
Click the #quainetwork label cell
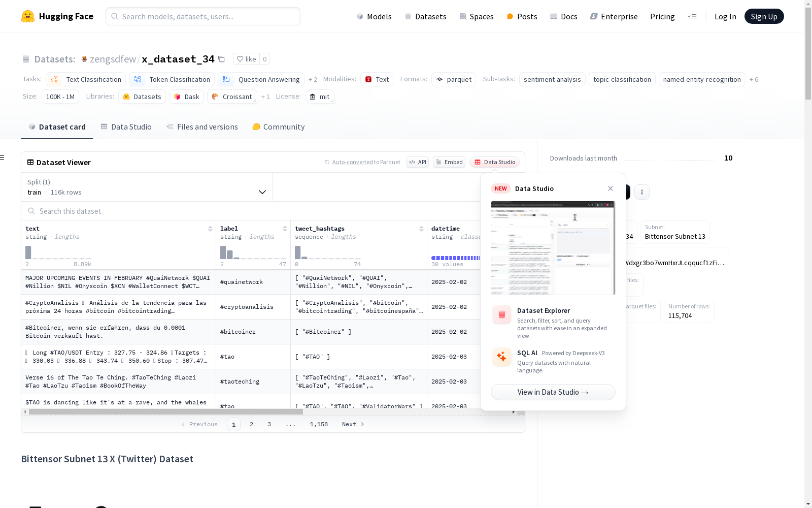253,282
